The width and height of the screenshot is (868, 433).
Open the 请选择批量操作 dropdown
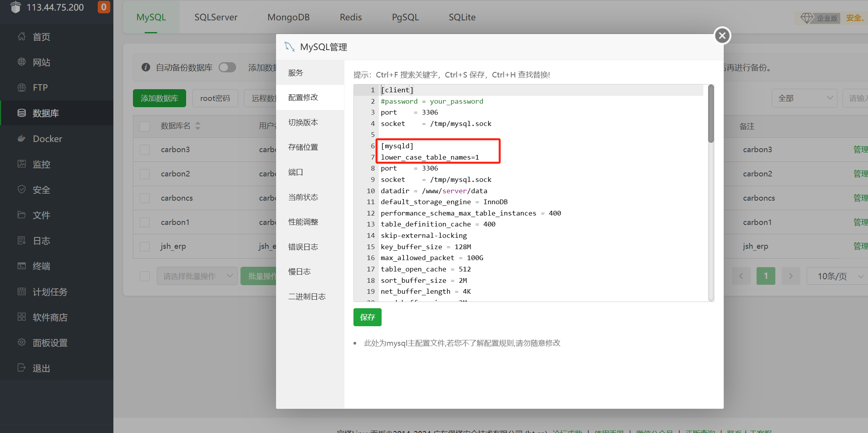click(x=197, y=276)
